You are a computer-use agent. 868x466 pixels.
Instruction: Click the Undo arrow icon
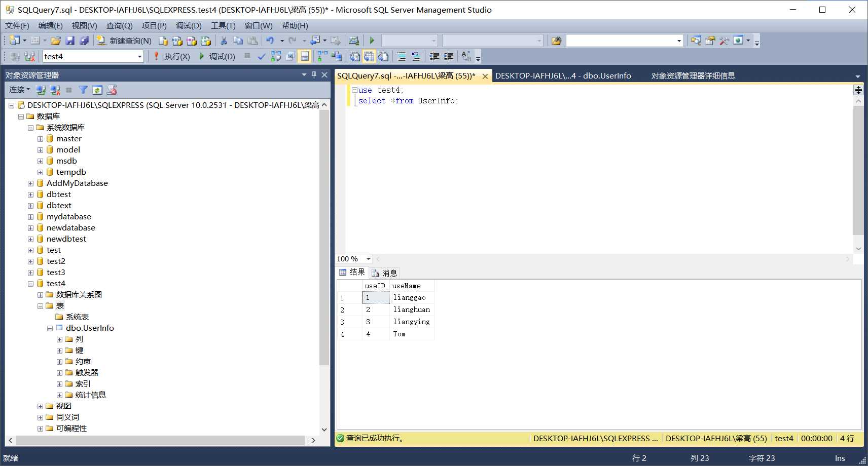270,41
